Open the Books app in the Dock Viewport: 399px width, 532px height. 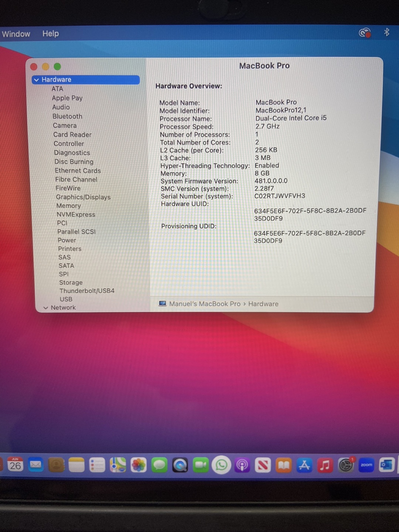click(x=283, y=465)
